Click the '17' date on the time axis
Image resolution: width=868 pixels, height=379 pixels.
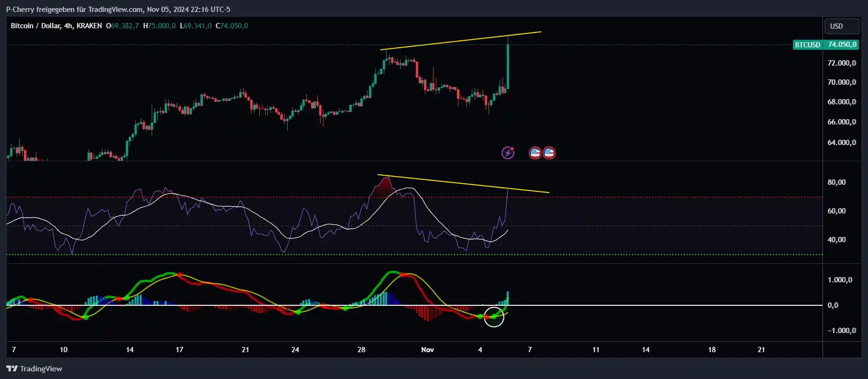[179, 350]
